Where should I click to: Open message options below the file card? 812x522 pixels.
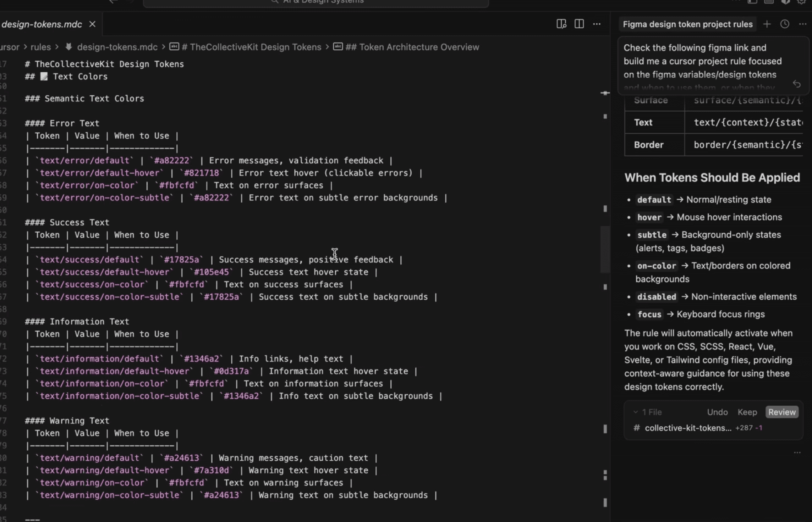797,452
